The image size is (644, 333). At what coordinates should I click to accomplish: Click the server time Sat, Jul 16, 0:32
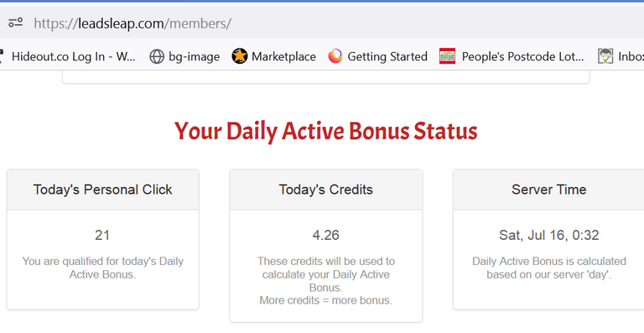[x=548, y=235]
